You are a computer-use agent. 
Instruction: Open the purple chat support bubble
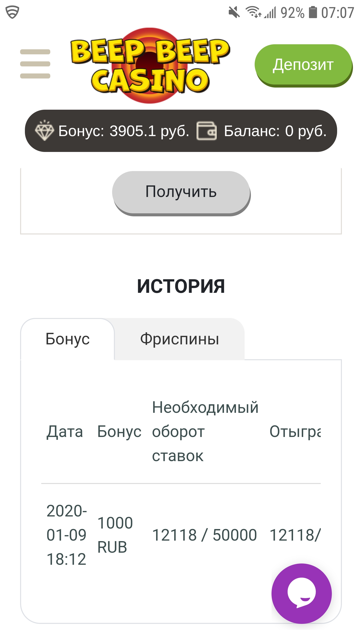pos(301,593)
